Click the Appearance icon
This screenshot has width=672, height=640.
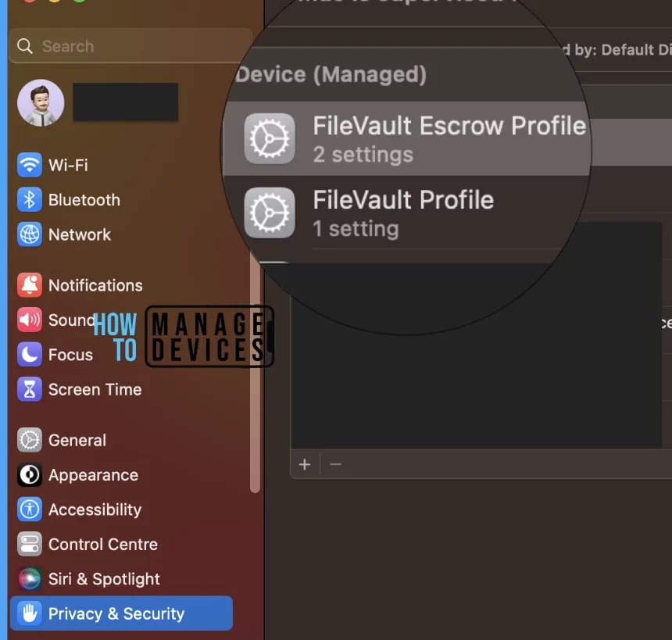(x=30, y=474)
